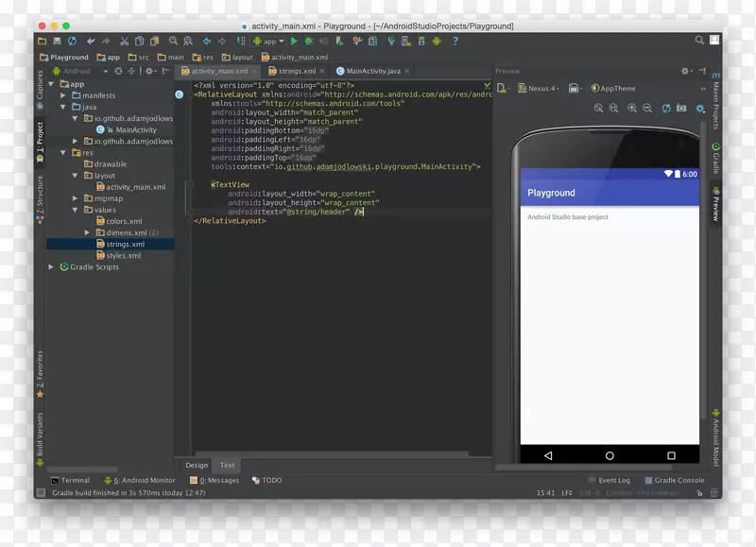Switch to the Design view
The height and width of the screenshot is (547, 756).
(197, 465)
